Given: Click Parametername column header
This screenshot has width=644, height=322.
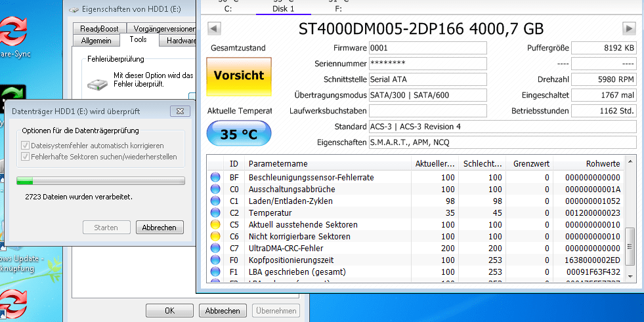Looking at the screenshot, I should click(328, 164).
